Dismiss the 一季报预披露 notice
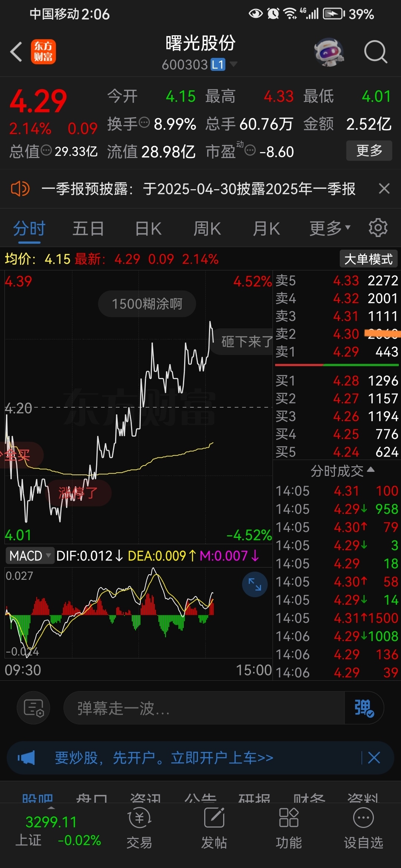The height and width of the screenshot is (868, 401). [x=384, y=189]
